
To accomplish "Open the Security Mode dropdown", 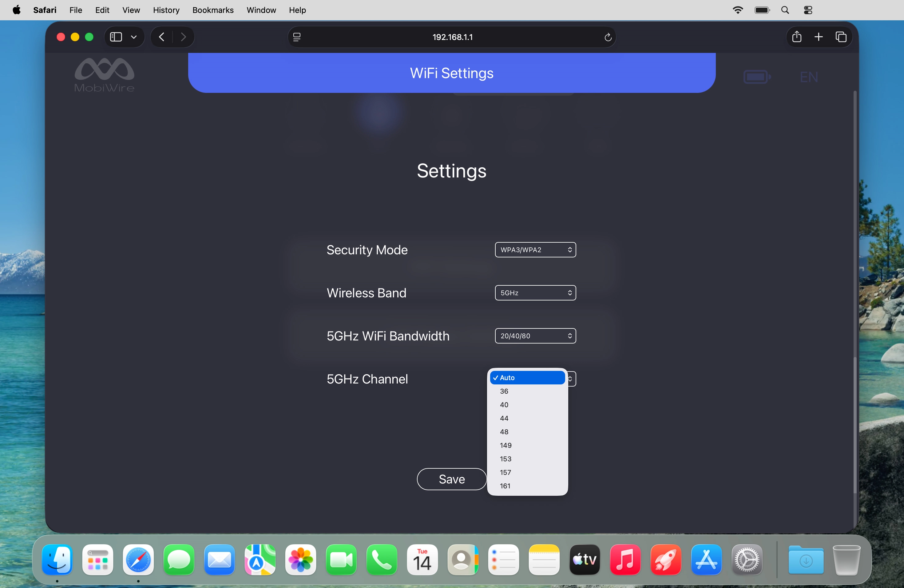I will [x=535, y=249].
